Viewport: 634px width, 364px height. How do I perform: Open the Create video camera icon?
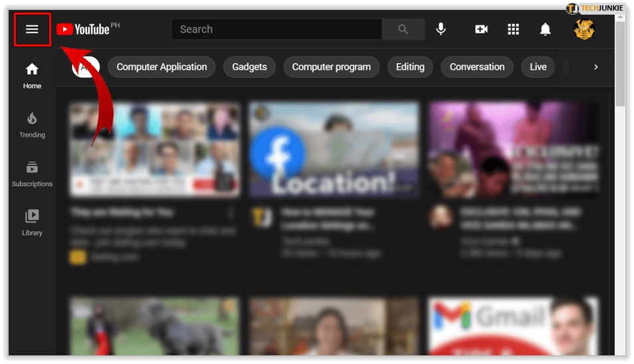click(x=481, y=29)
